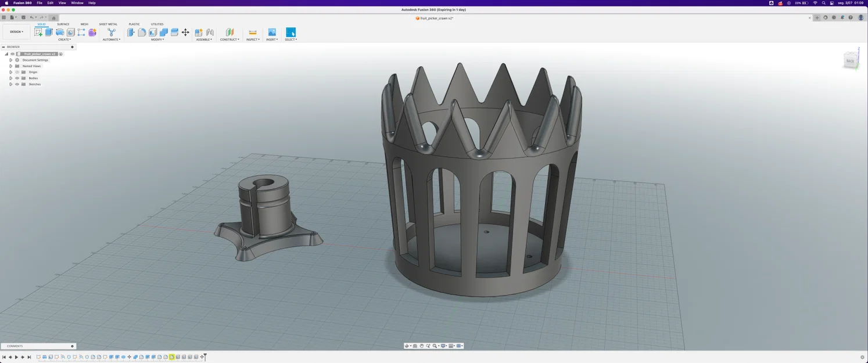The height and width of the screenshot is (363, 868).
Task: Open the Window menu in menu bar
Action: (x=77, y=3)
